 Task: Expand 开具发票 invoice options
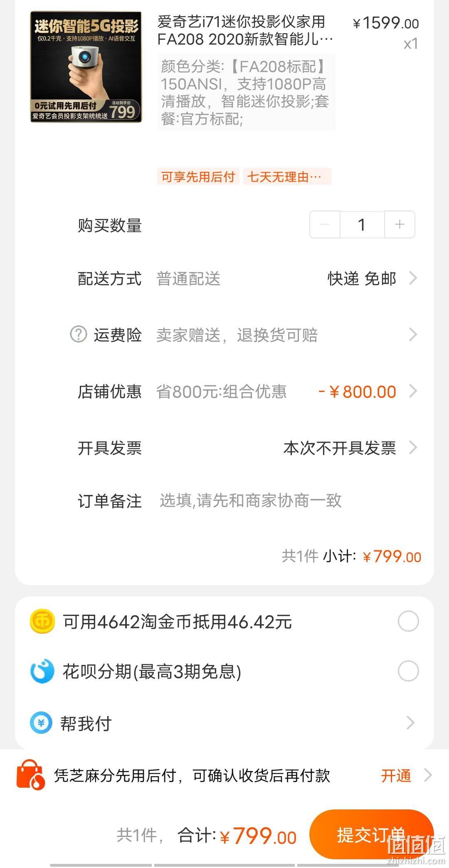[x=413, y=448]
